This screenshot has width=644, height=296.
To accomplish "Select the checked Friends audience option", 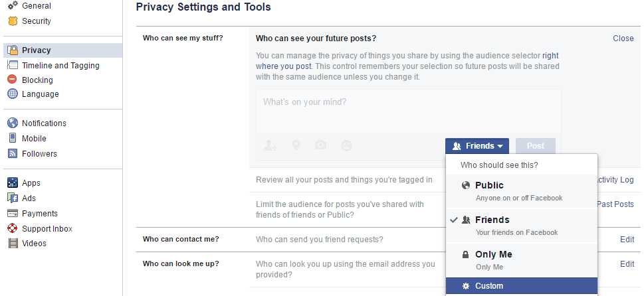I will 521,225.
